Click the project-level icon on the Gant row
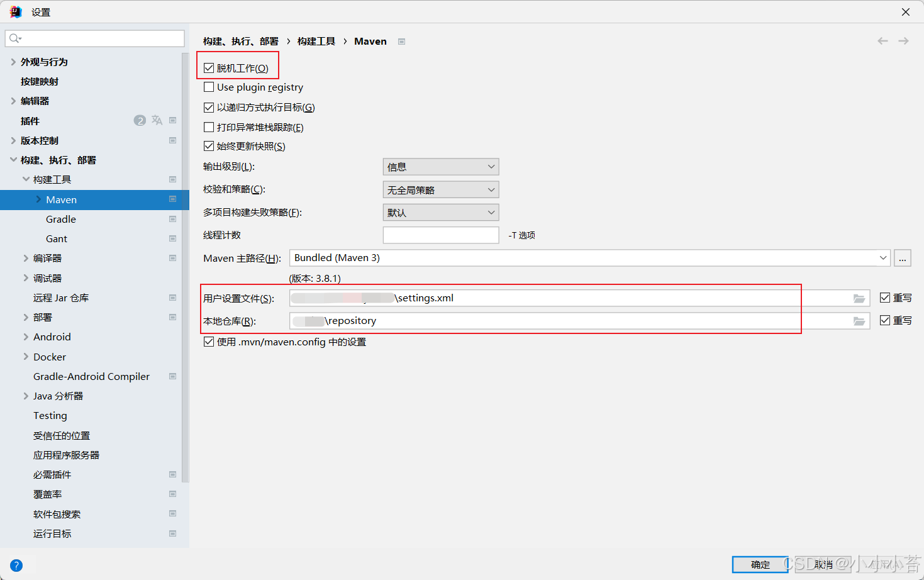Screen dimensions: 924x580 [x=172, y=238]
